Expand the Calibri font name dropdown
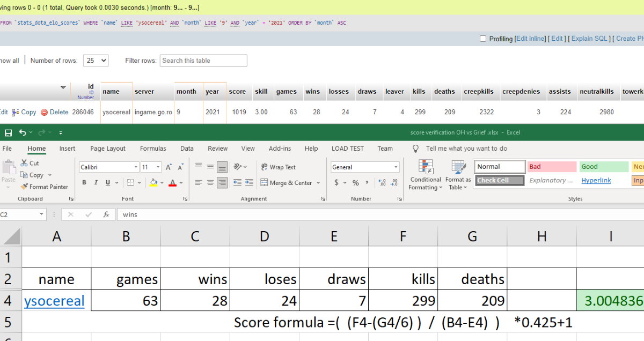The height and width of the screenshot is (341, 644). pos(135,167)
